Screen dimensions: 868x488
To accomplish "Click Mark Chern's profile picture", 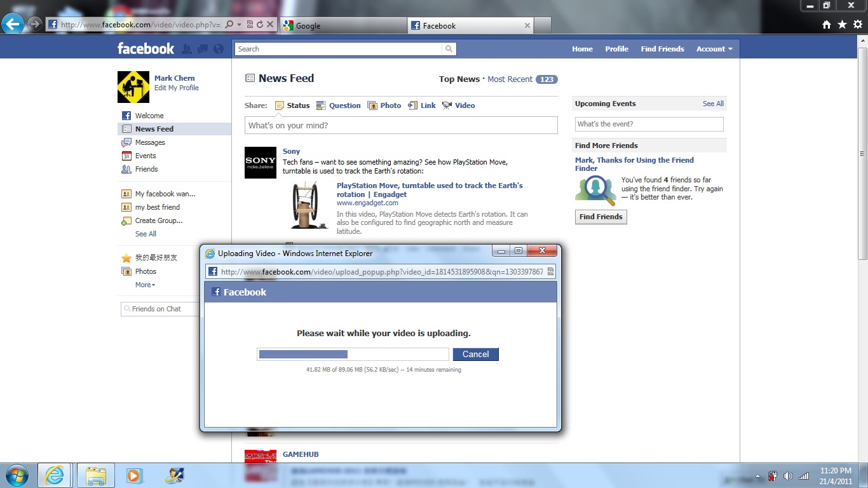I will [133, 87].
